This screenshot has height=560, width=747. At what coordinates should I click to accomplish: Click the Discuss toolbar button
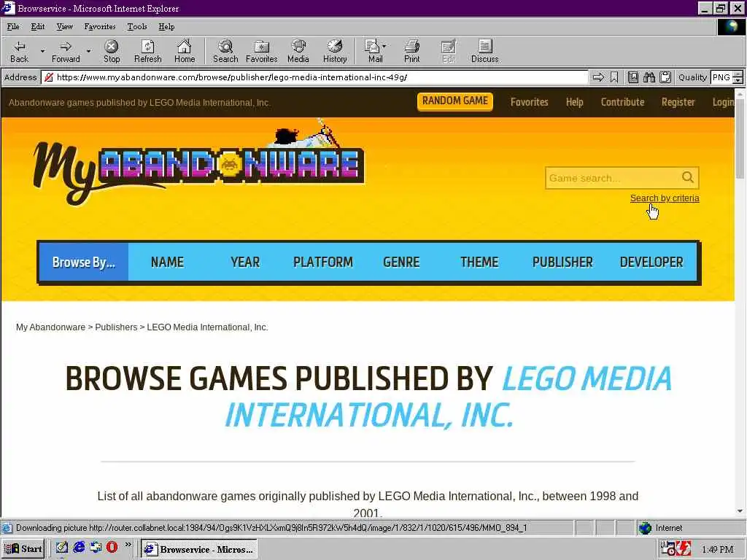point(485,52)
